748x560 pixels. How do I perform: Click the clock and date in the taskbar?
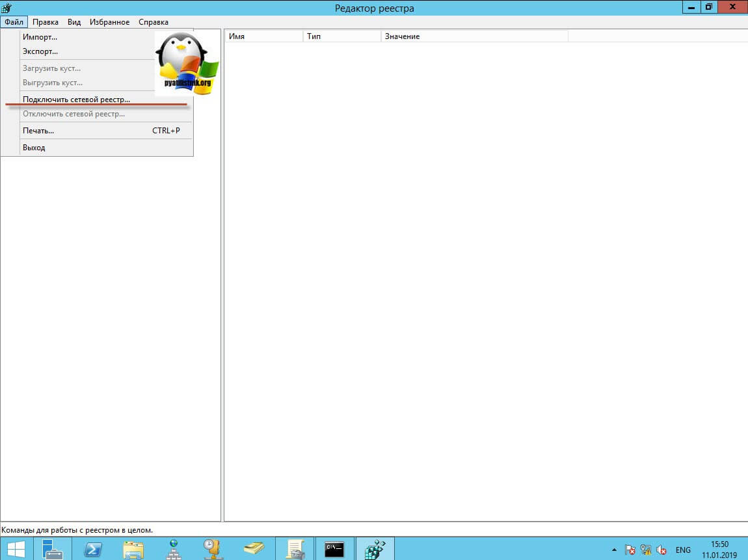click(x=719, y=550)
